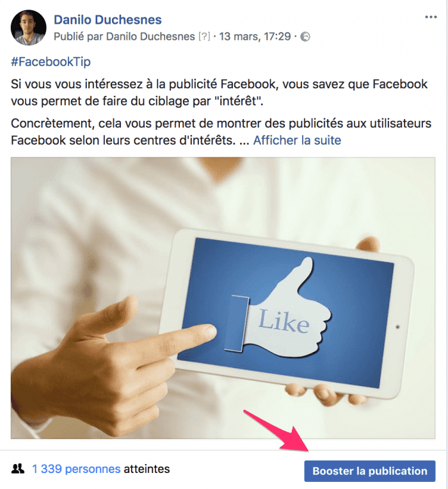
Task: Click the word atteintes after reach count
Action: click(x=147, y=469)
